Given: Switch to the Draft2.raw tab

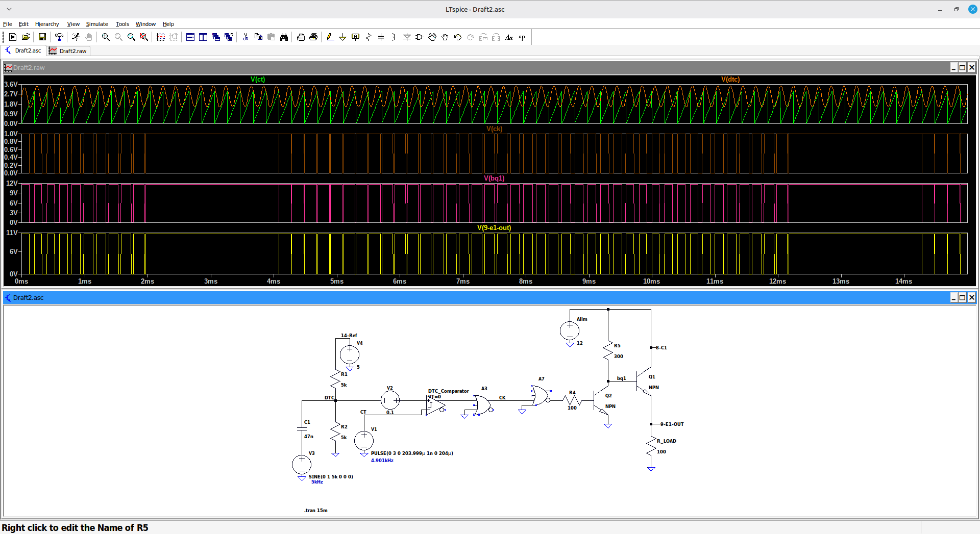Looking at the screenshot, I should pyautogui.click(x=68, y=51).
